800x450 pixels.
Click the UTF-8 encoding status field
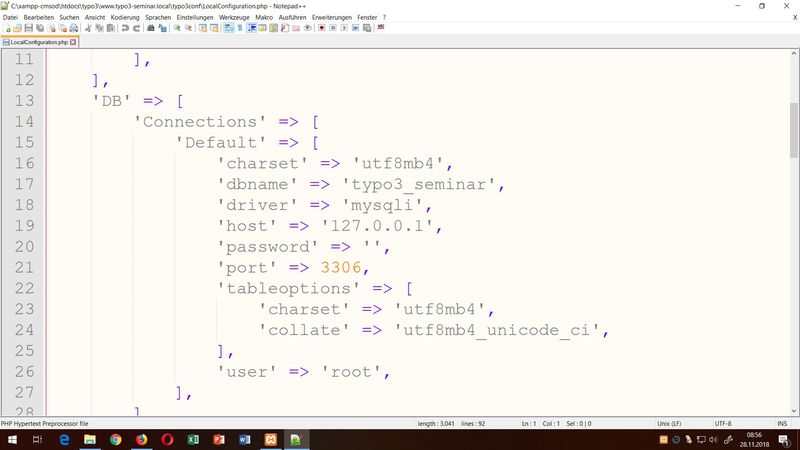point(723,423)
